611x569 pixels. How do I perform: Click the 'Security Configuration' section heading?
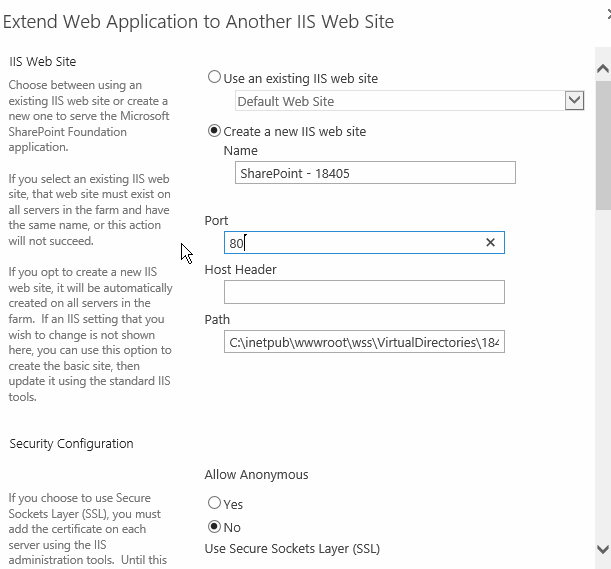tap(71, 444)
